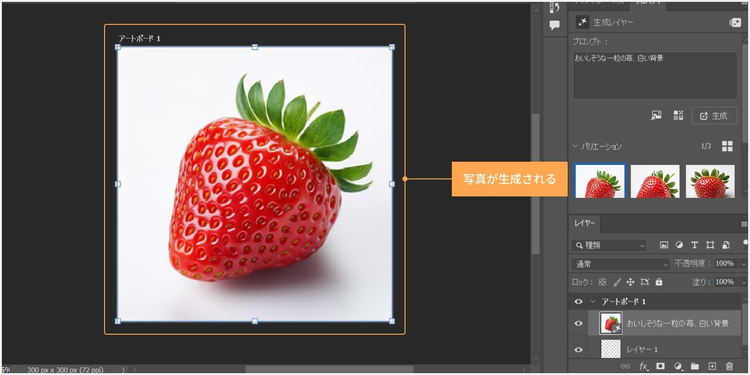This screenshot has width=750, height=375.
Task: Collapse the アートボード 1 layer group
Action: pos(593,302)
